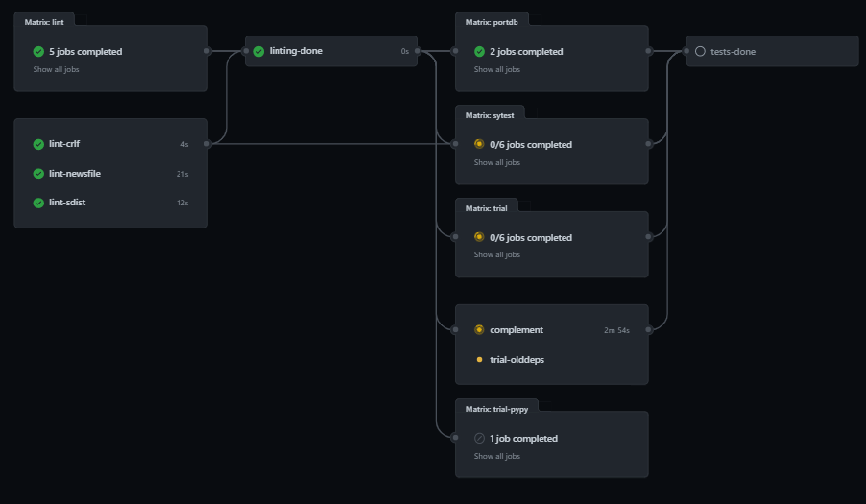Show all jobs in Matrix: portdb
Screen dimensions: 866x504
[497, 69]
